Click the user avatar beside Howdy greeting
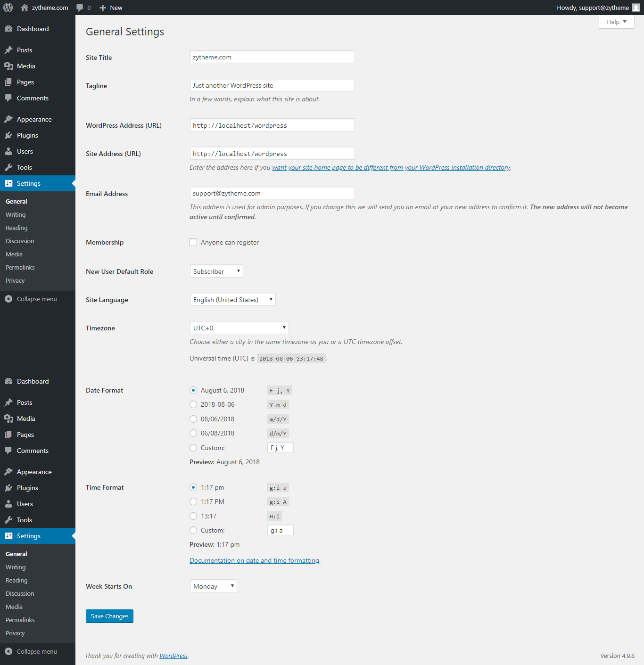Image resolution: width=644 pixels, height=665 pixels. (x=636, y=8)
